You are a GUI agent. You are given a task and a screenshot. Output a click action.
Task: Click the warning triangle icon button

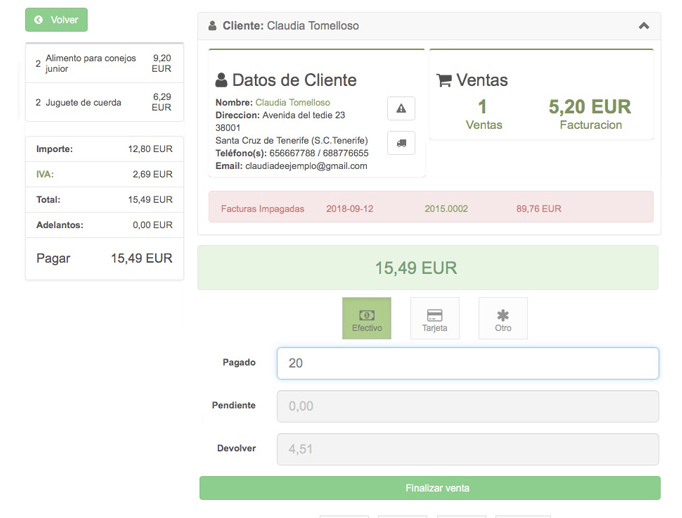point(401,108)
